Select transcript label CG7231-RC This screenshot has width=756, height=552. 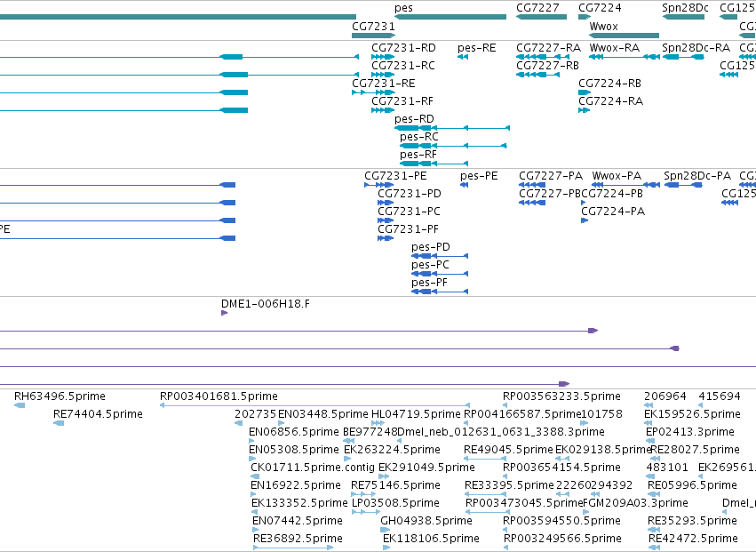[403, 66]
